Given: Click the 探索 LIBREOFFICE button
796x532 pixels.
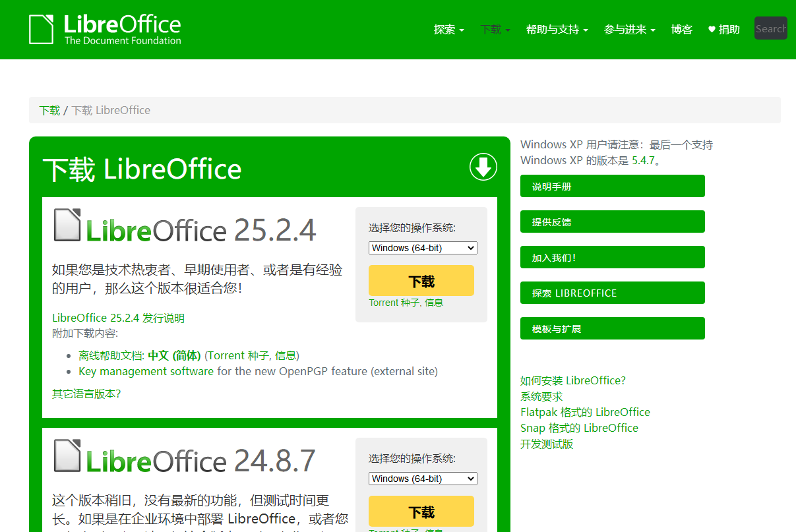Looking at the screenshot, I should point(613,293).
